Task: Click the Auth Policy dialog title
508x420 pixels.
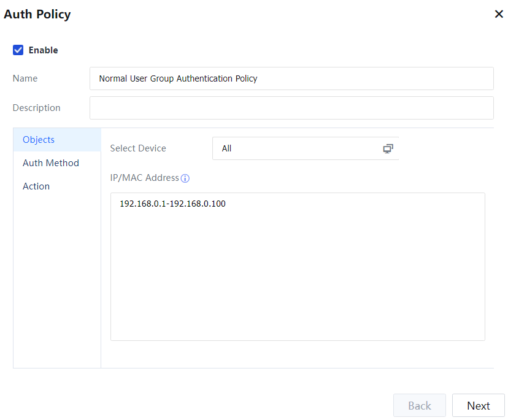Action: pos(37,14)
